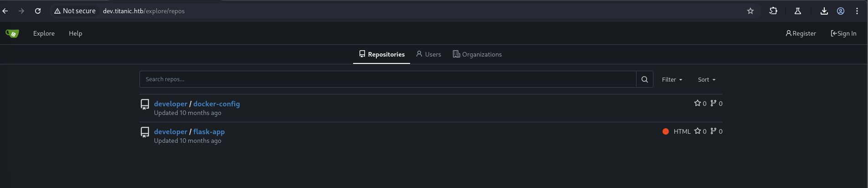This screenshot has width=868, height=188.
Task: Open the flask-app repository link
Action: pos(209,131)
